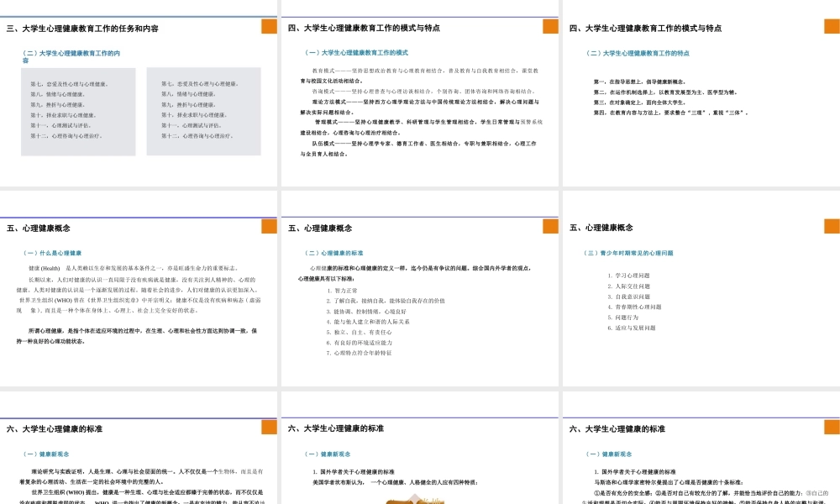Click list item 7. 心理特点符合年龄特征

pyautogui.click(x=360, y=353)
